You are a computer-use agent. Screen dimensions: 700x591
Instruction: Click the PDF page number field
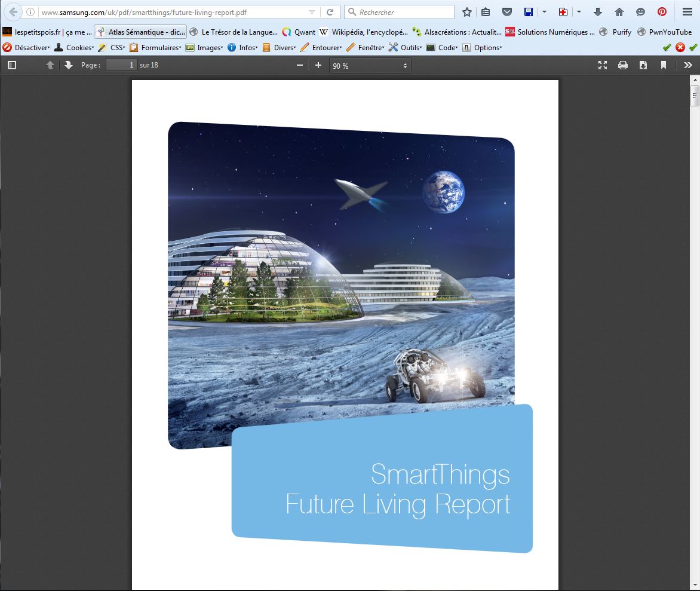click(x=121, y=65)
